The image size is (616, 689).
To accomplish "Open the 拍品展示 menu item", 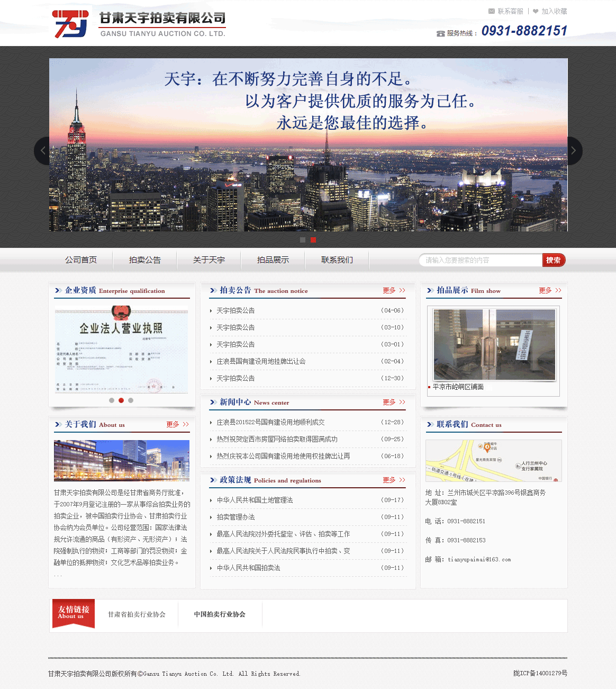I will point(273,260).
